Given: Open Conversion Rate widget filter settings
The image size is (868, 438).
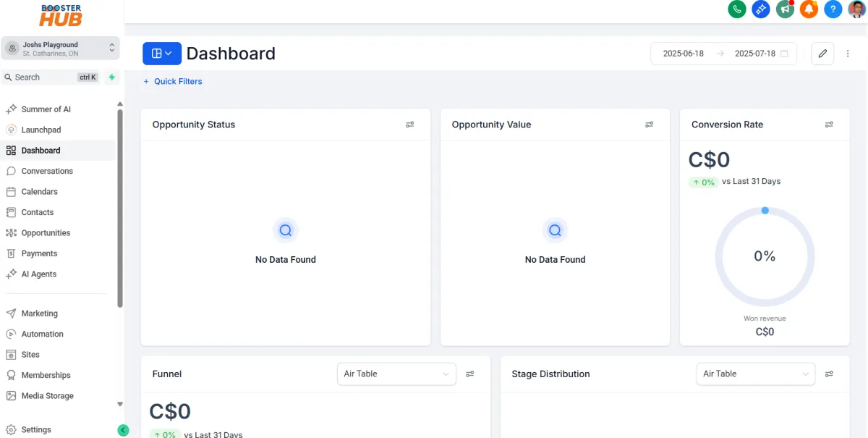Looking at the screenshot, I should 829,125.
